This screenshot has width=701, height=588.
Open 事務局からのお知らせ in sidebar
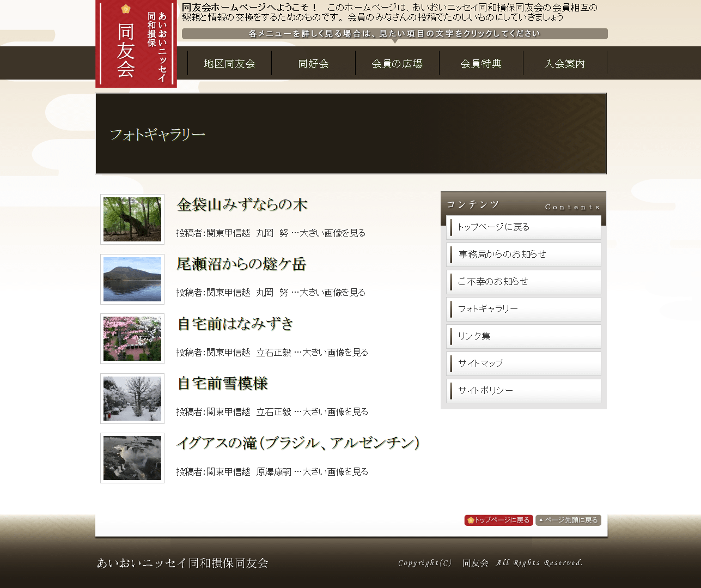[x=523, y=254]
